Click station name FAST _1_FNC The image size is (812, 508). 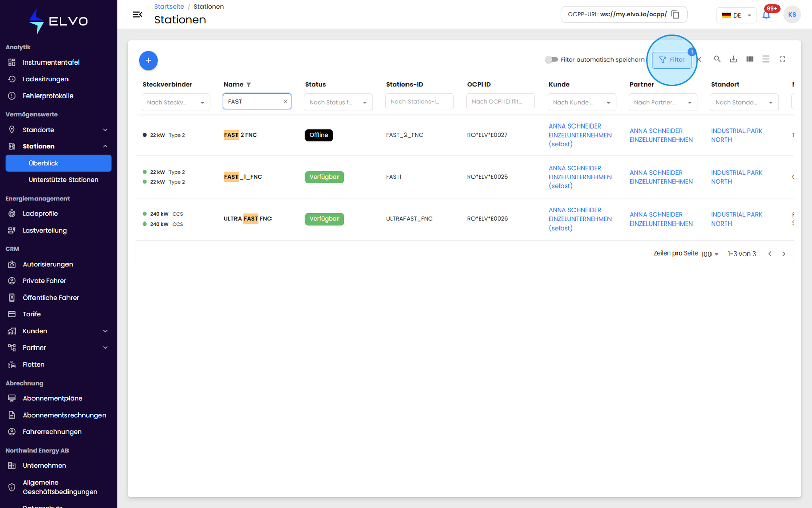243,177
